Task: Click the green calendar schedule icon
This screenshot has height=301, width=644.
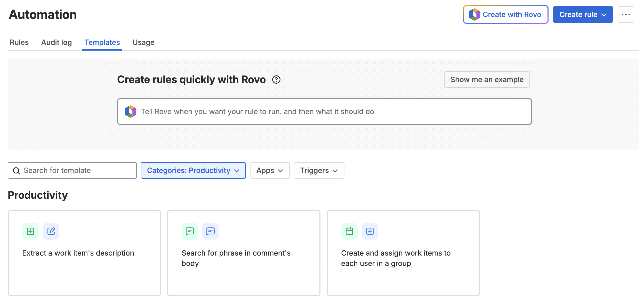Action: (349, 231)
